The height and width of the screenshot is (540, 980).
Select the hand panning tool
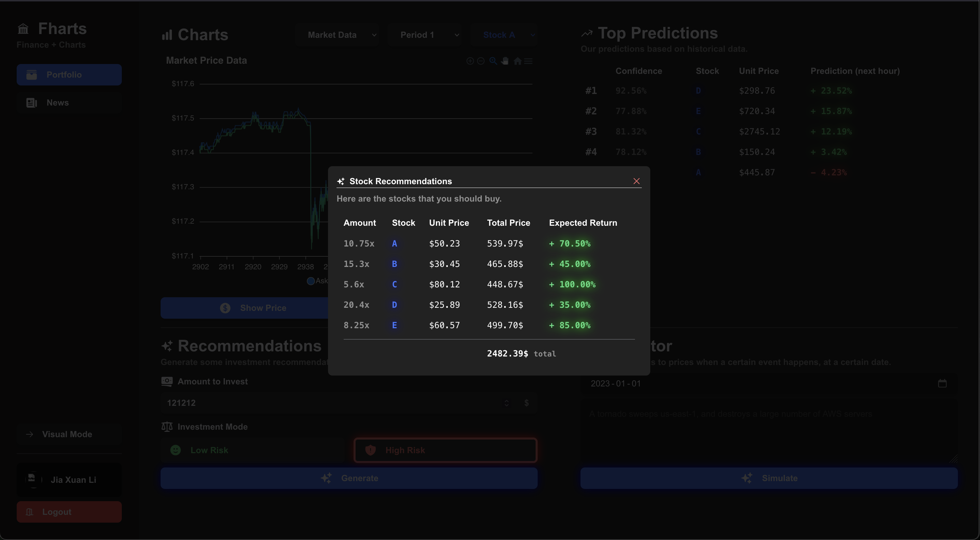pos(505,61)
